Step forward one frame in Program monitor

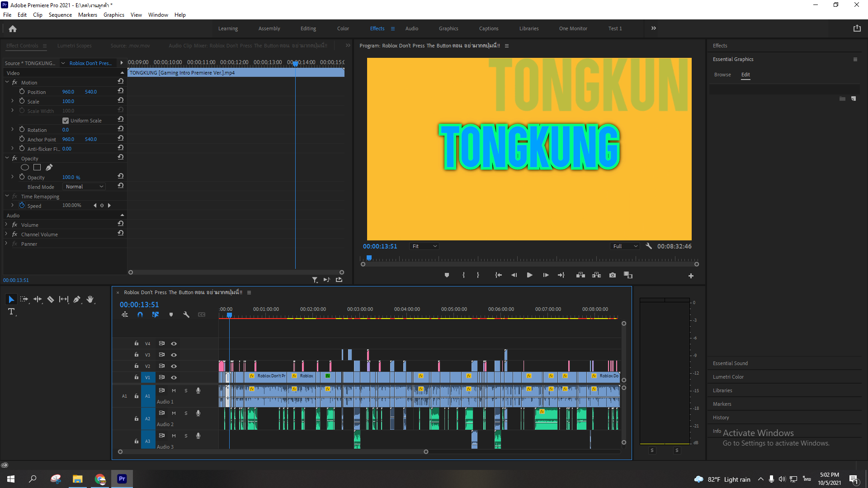click(546, 275)
